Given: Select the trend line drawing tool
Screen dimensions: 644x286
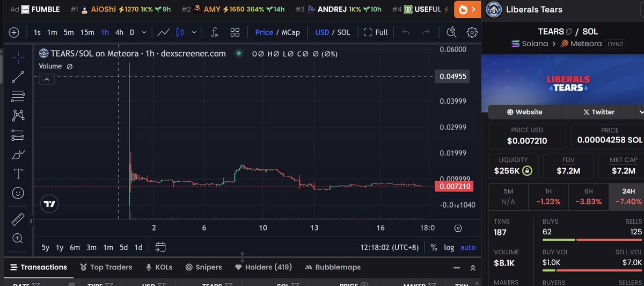Looking at the screenshot, I should coord(18,77).
